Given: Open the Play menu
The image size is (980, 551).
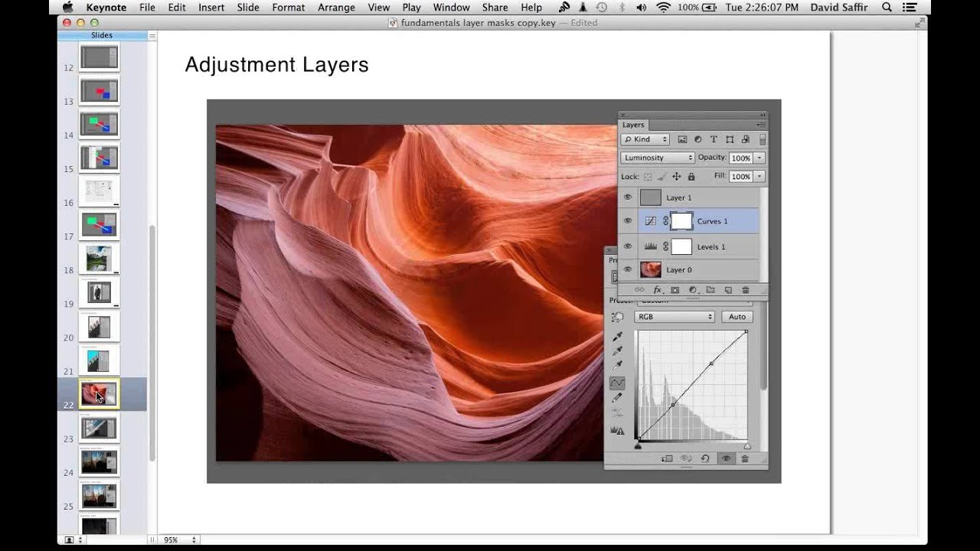Looking at the screenshot, I should (411, 7).
